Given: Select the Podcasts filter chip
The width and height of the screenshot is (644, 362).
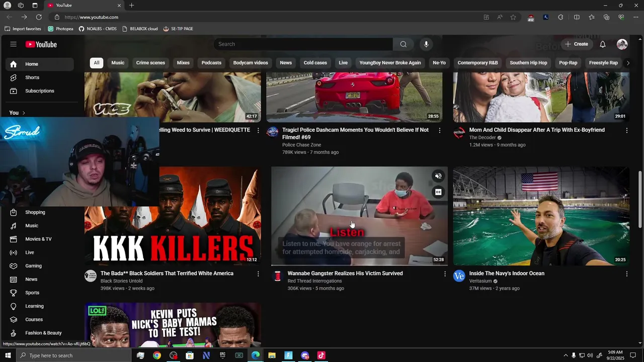Looking at the screenshot, I should click(x=211, y=63).
